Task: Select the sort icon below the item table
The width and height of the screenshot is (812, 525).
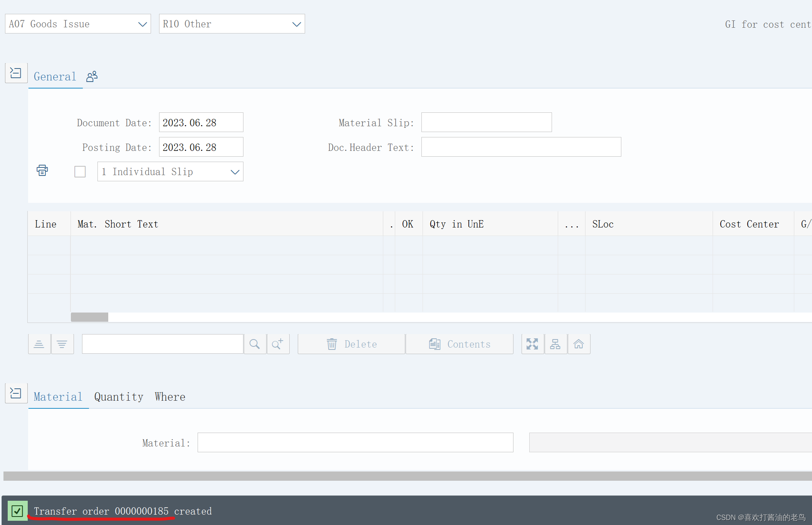Action: (39, 344)
